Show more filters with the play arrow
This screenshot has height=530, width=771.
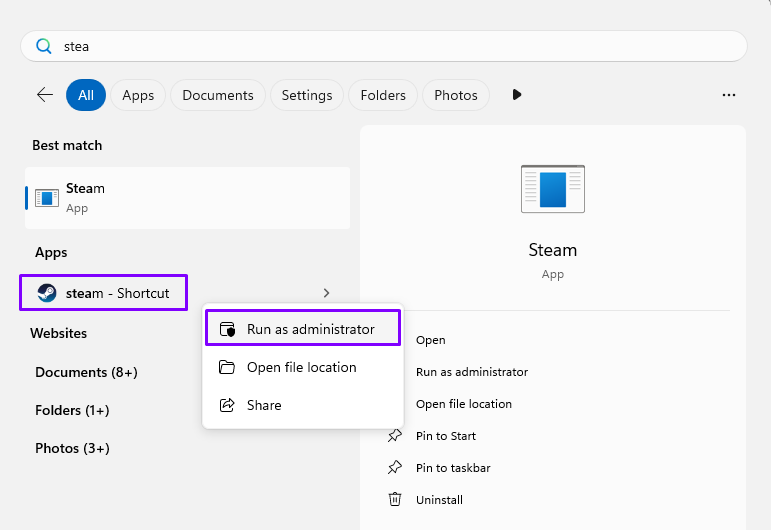[517, 95]
